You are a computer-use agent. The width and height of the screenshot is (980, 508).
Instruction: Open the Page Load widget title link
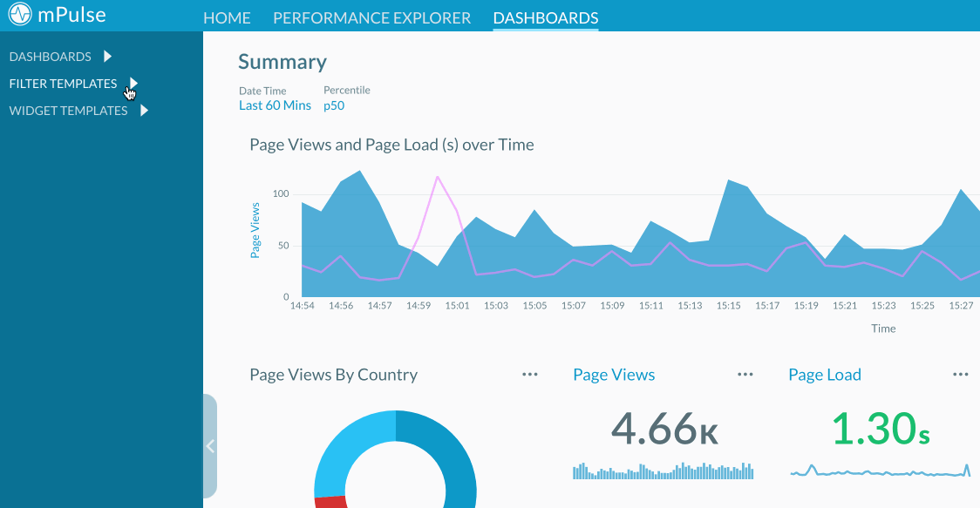tap(824, 374)
